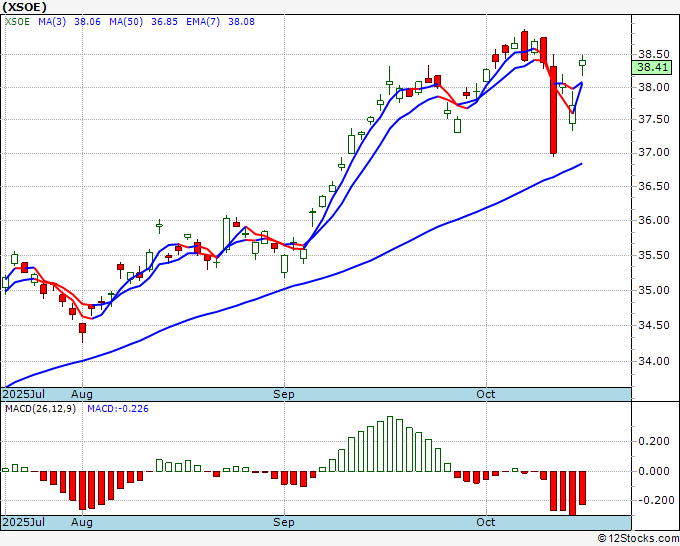The image size is (680, 546).
Task: Click the MACD(26,12,9) indicator label
Action: (40, 409)
